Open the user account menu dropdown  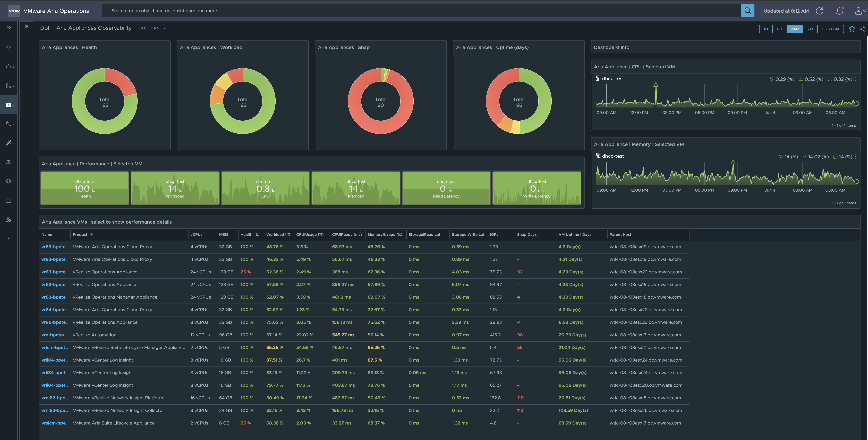click(860, 11)
